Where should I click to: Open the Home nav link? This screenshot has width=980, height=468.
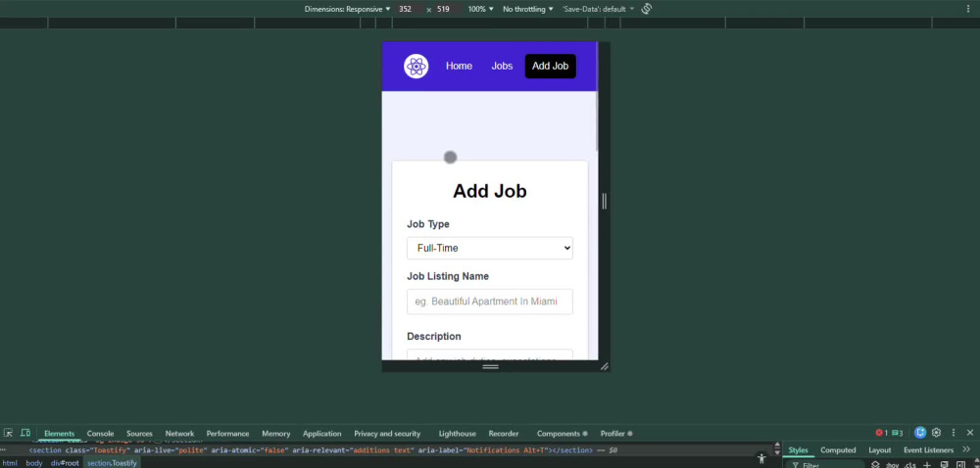(459, 67)
